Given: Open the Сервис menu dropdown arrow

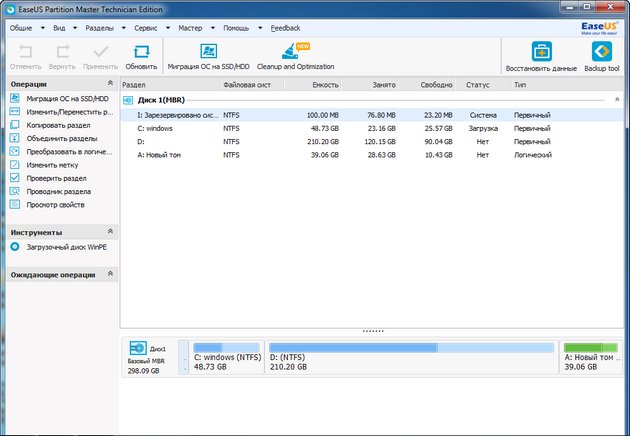Looking at the screenshot, I should [168, 28].
